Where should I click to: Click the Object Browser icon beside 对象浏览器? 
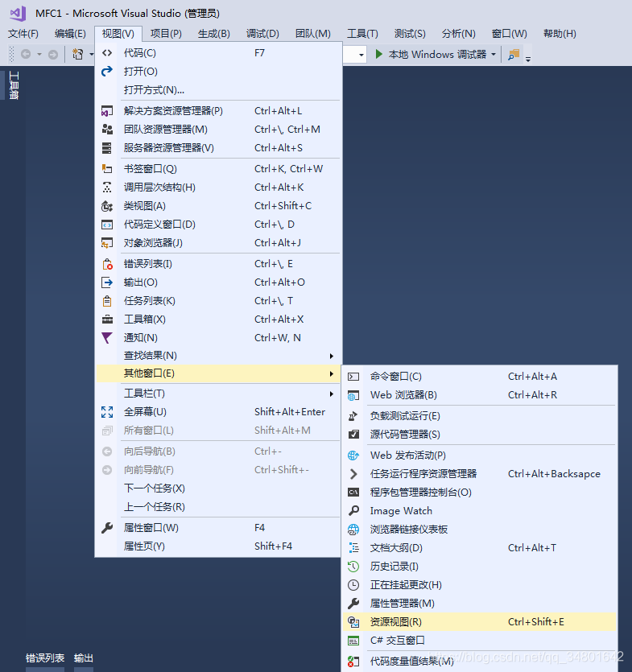click(107, 243)
